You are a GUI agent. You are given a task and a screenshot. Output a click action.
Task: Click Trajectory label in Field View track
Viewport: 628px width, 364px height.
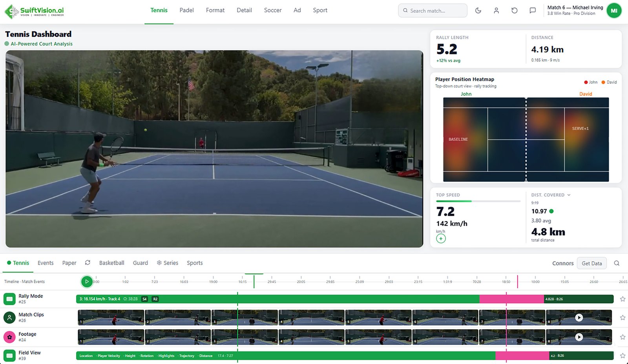(x=187, y=356)
